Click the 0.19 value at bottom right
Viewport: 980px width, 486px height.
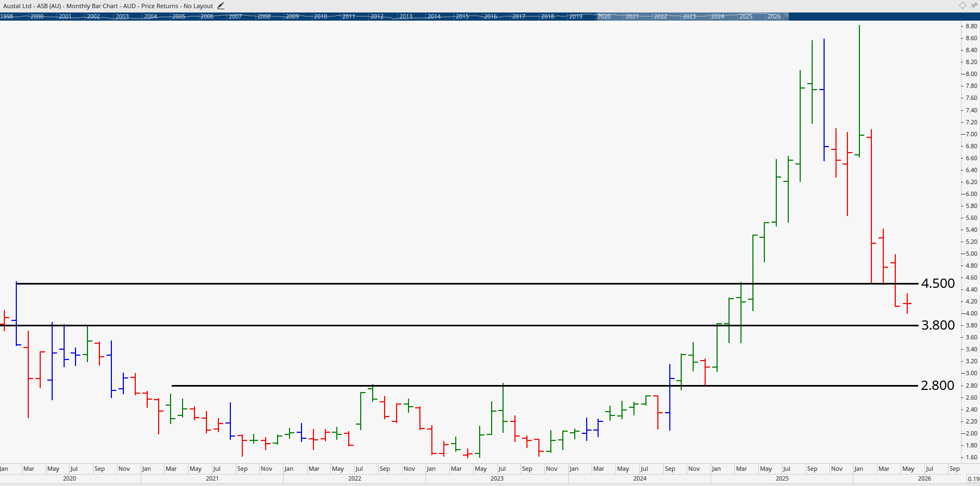click(x=973, y=479)
